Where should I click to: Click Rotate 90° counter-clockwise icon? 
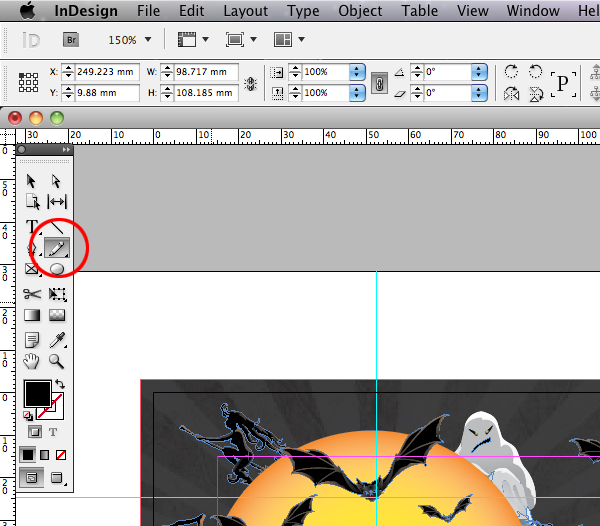[x=535, y=72]
